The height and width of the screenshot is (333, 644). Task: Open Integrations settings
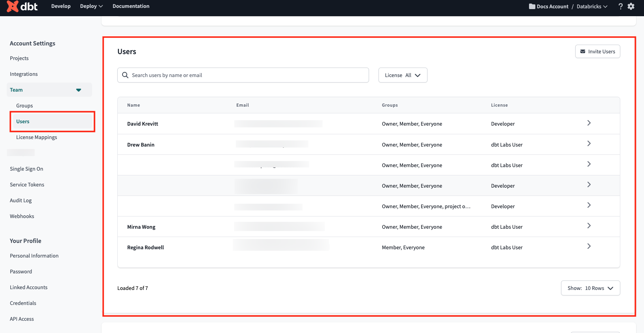click(x=24, y=74)
